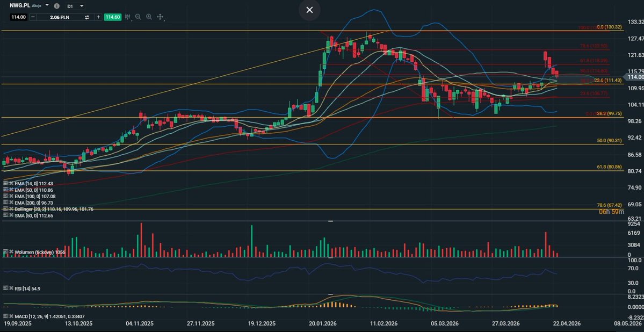Click the 23.6 (111.43) Fibonacci level label
The width and height of the screenshot is (644, 332).
(x=608, y=81)
